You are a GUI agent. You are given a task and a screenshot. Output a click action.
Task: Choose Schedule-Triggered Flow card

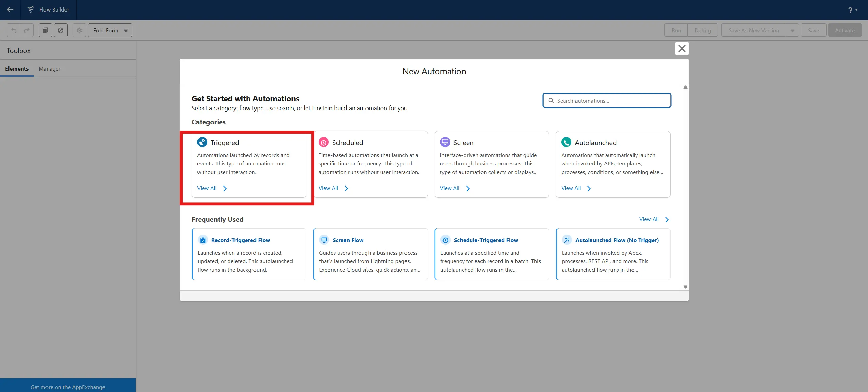pos(491,254)
